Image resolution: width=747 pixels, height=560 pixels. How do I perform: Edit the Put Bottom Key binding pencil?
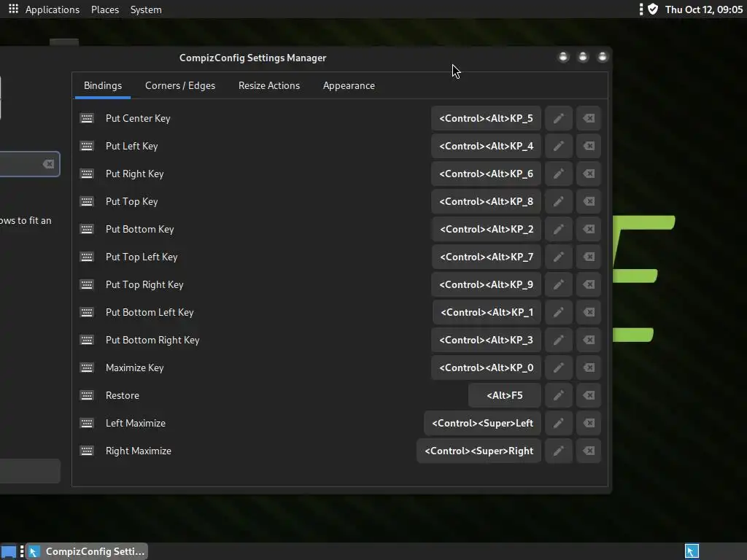click(x=558, y=229)
